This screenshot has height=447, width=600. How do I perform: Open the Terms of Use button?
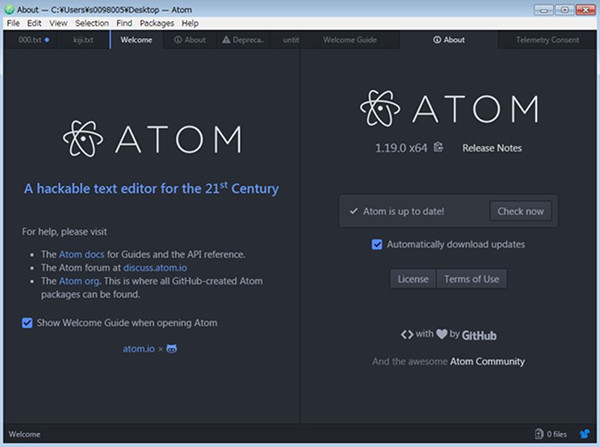click(471, 279)
